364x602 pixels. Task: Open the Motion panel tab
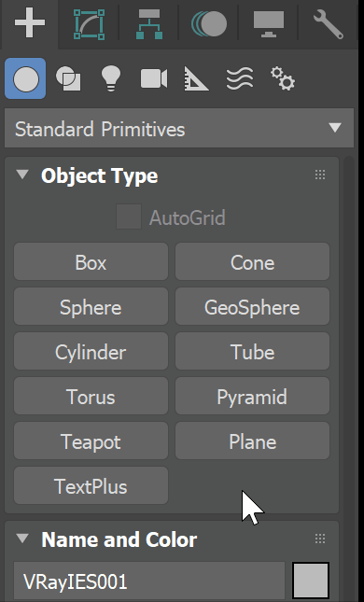pyautogui.click(x=209, y=24)
